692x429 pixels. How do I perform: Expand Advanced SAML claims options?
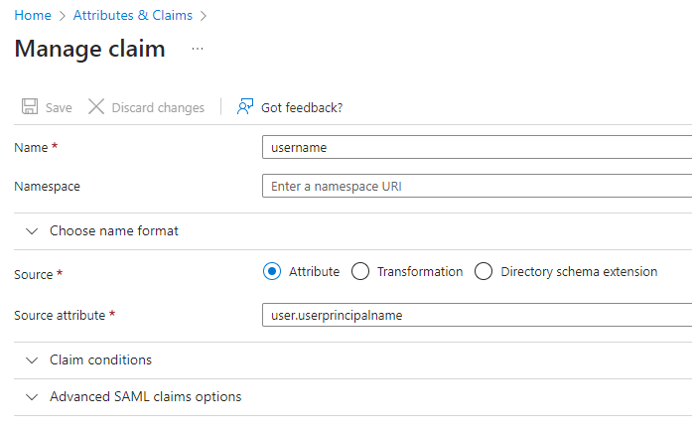(145, 397)
